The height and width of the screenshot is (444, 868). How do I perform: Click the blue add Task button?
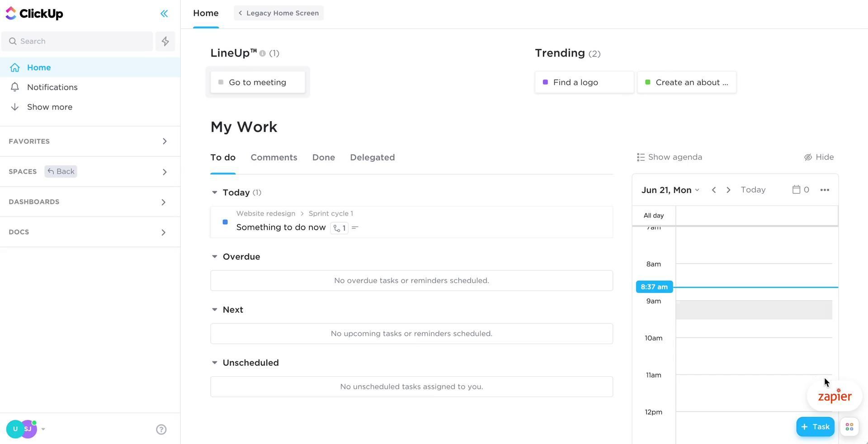(x=815, y=427)
